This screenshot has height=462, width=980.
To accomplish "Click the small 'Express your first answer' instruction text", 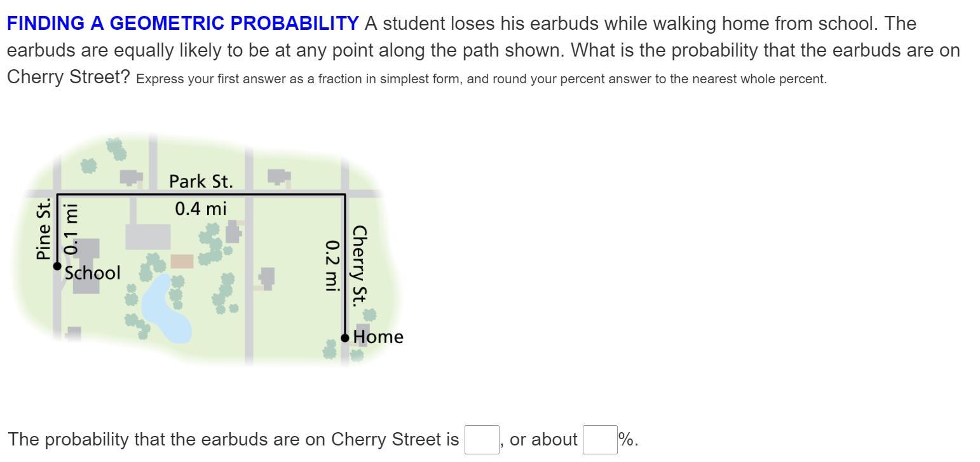I will [481, 79].
